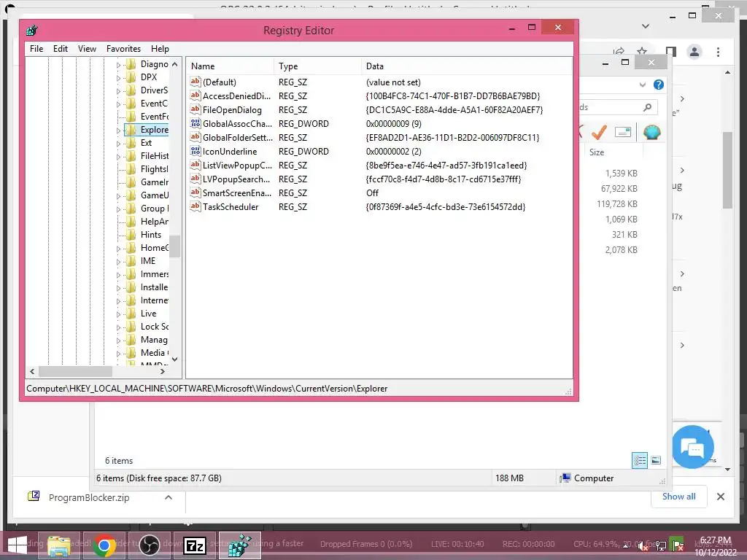Open the chat bubble widget
This screenshot has width=747, height=560.
tap(693, 447)
